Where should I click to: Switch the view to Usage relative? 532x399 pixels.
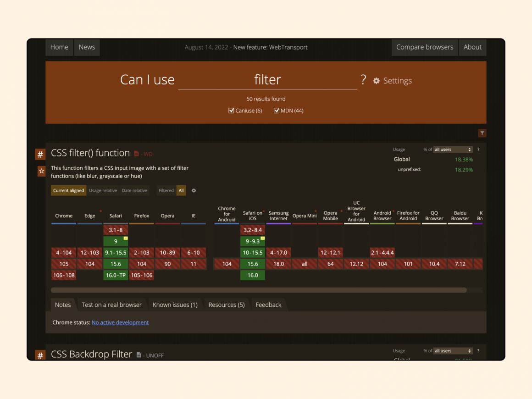click(103, 191)
